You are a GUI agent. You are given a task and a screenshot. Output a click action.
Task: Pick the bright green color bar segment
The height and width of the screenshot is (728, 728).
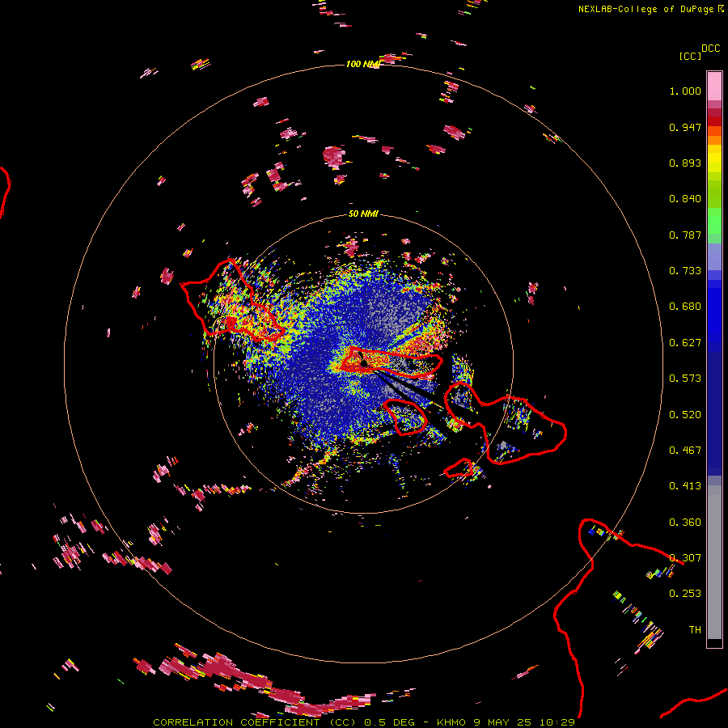[714, 221]
